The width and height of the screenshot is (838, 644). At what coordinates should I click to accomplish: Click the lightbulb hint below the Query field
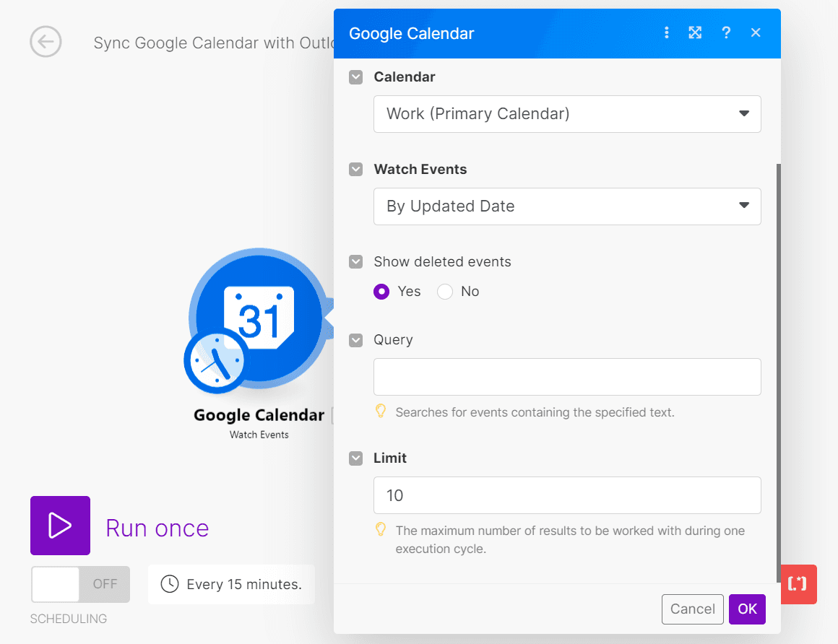click(x=381, y=410)
